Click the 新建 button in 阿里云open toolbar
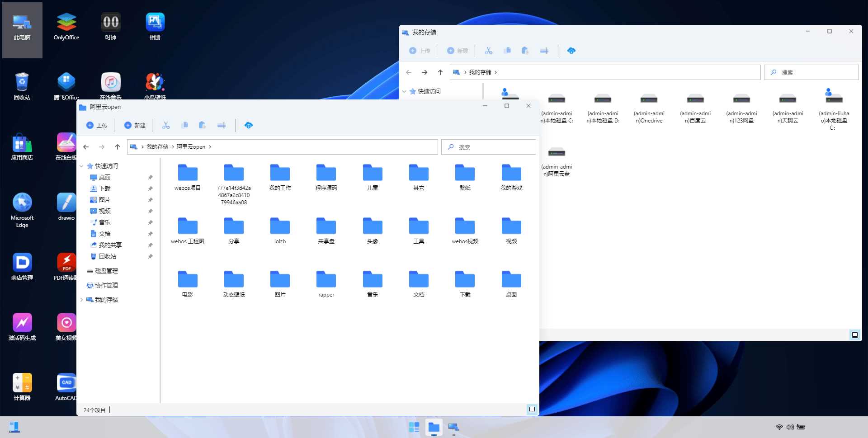 135,125
